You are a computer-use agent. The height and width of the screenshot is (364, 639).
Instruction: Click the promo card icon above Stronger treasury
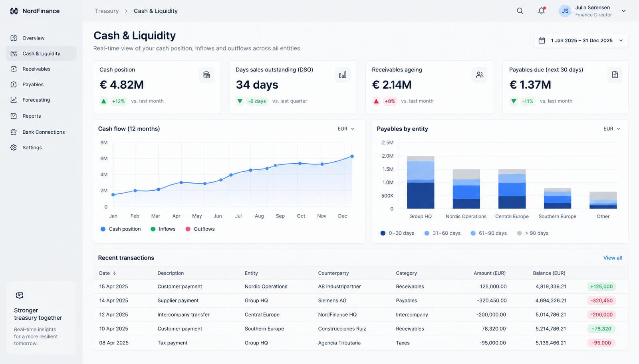pos(20,295)
